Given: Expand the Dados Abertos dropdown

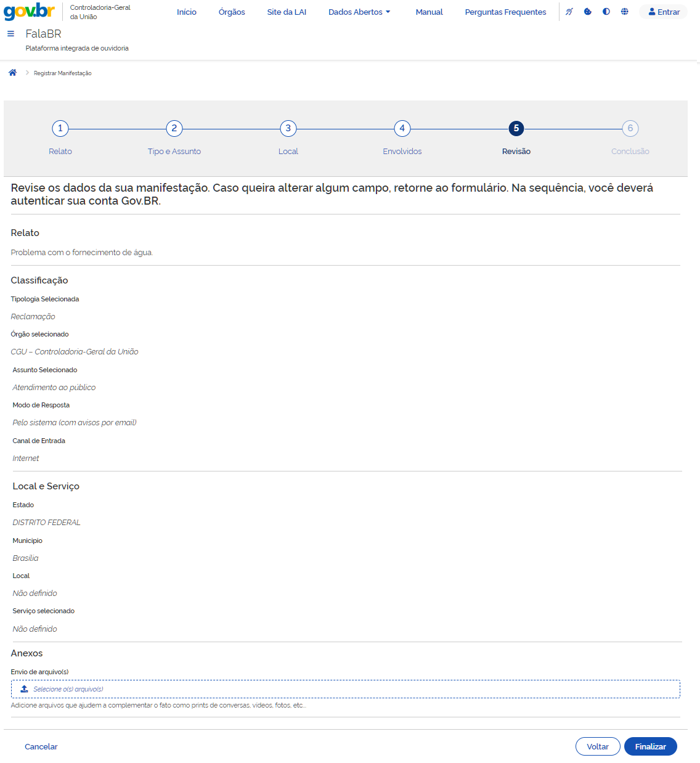Looking at the screenshot, I should (x=359, y=12).
